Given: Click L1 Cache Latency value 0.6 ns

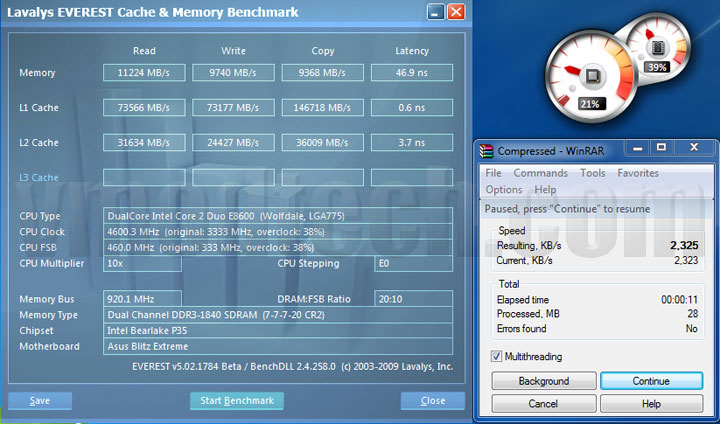Looking at the screenshot, I should pyautogui.click(x=412, y=107).
